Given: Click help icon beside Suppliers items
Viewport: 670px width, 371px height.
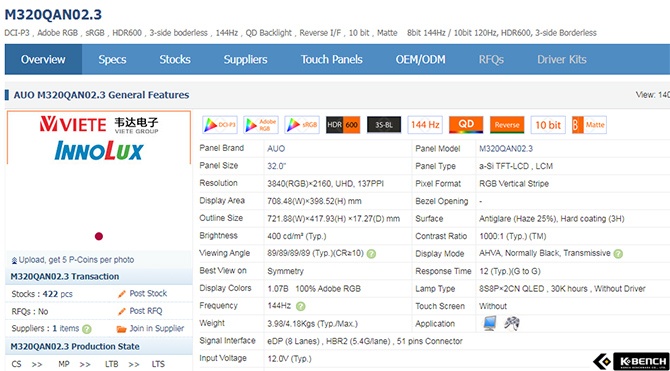Looking at the screenshot, I should [87, 329].
